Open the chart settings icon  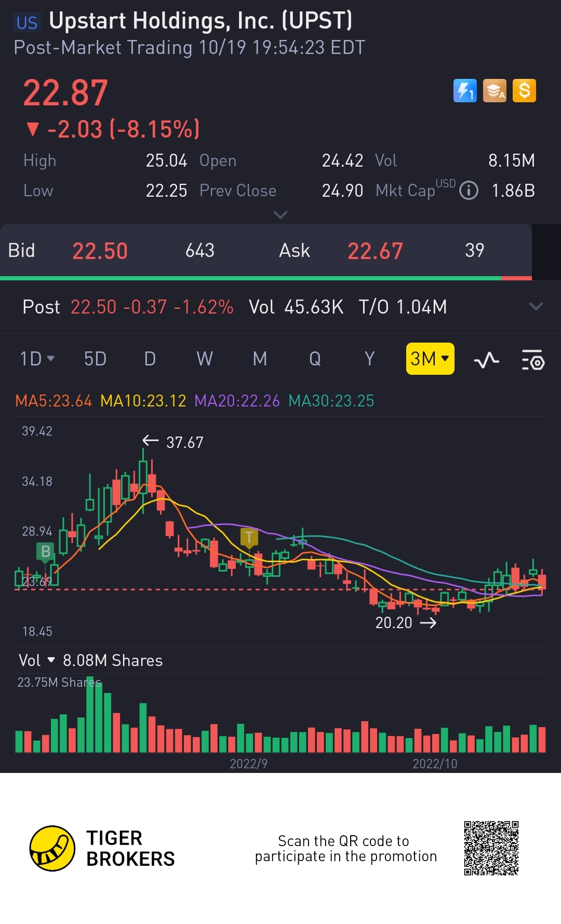point(533,359)
